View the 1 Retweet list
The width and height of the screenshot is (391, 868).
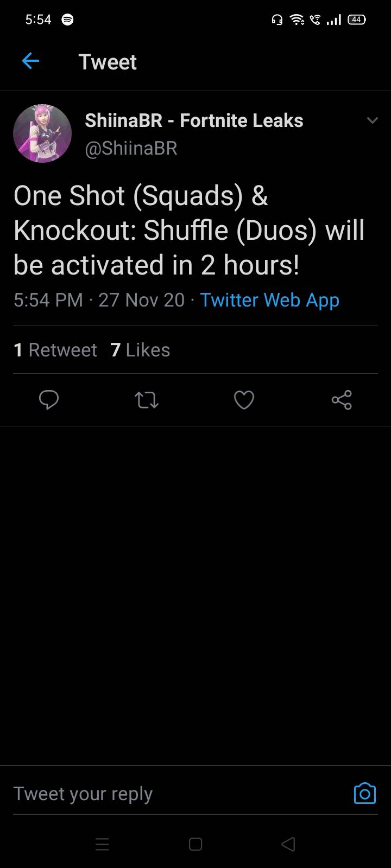55,350
